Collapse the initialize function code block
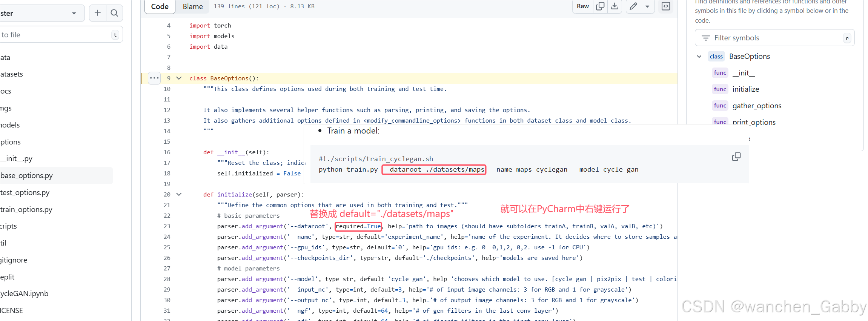This screenshot has width=868, height=321. pyautogui.click(x=179, y=194)
